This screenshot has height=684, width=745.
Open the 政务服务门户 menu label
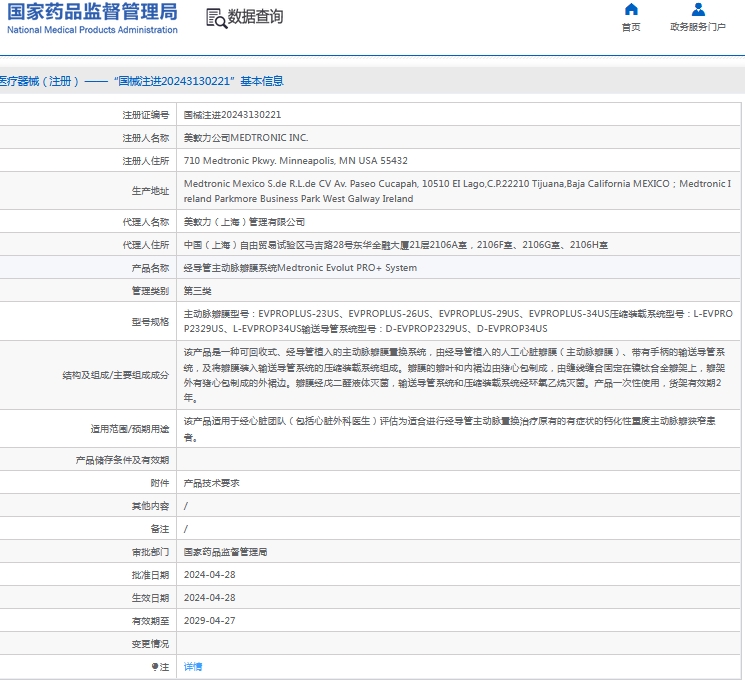698,27
